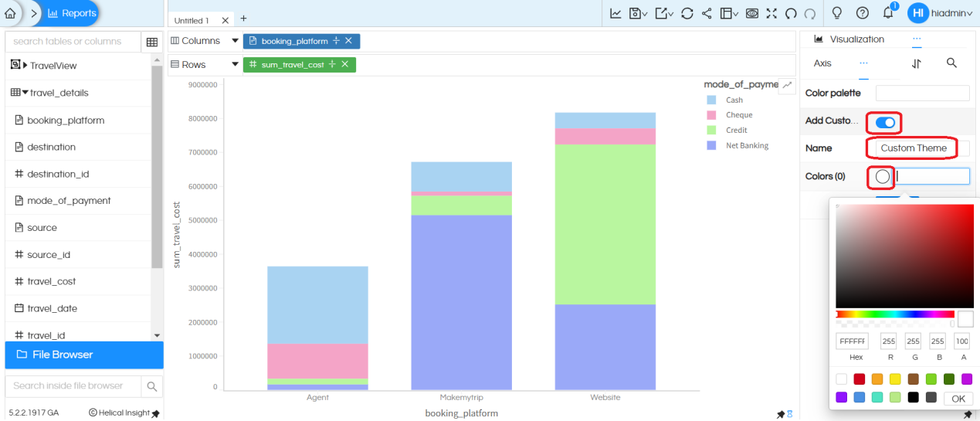This screenshot has height=421, width=980.
Task: Open the chart type line-graph icon in toolbar
Action: click(x=615, y=13)
